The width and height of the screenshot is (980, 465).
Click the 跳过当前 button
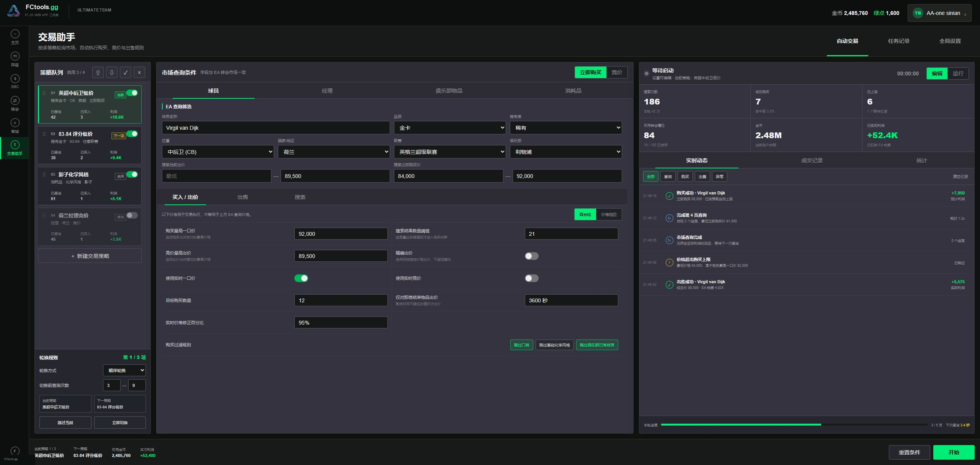tap(65, 423)
